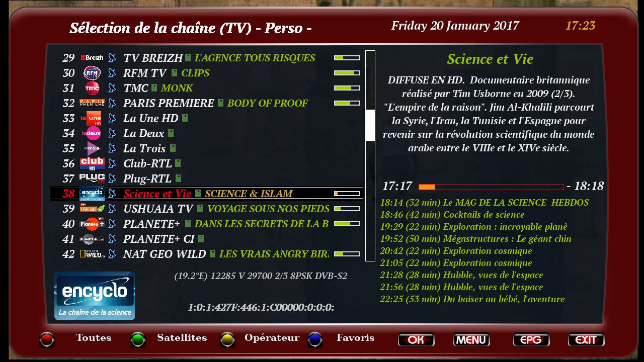Click the 17:17 to 18:18 programme progress bar
Image resolution: width=644 pixels, height=362 pixels.
(x=491, y=187)
